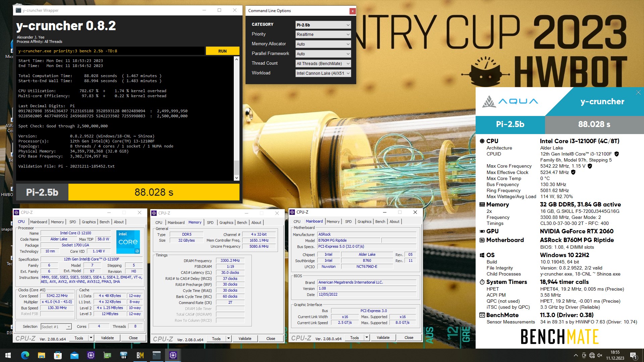644x362 pixels.
Task: Click the Uncore Frequency value 5080.6 MHz
Action: pyautogui.click(x=259, y=247)
